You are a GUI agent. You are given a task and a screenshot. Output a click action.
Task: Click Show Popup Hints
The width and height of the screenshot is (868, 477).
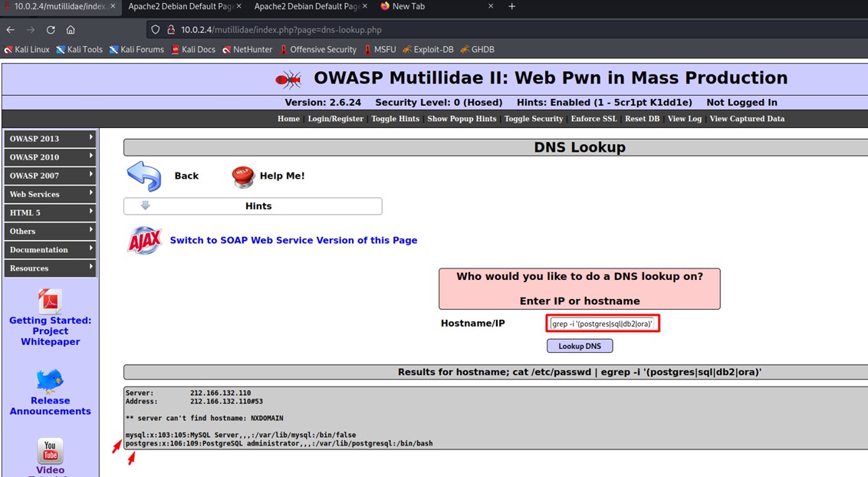pos(462,119)
